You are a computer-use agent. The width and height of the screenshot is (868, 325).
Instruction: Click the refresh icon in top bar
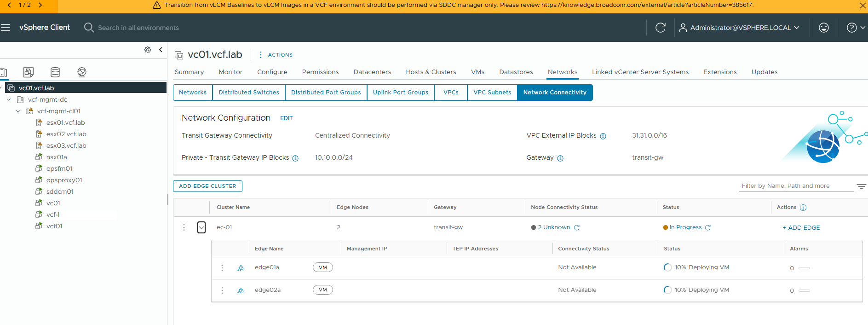click(x=660, y=28)
